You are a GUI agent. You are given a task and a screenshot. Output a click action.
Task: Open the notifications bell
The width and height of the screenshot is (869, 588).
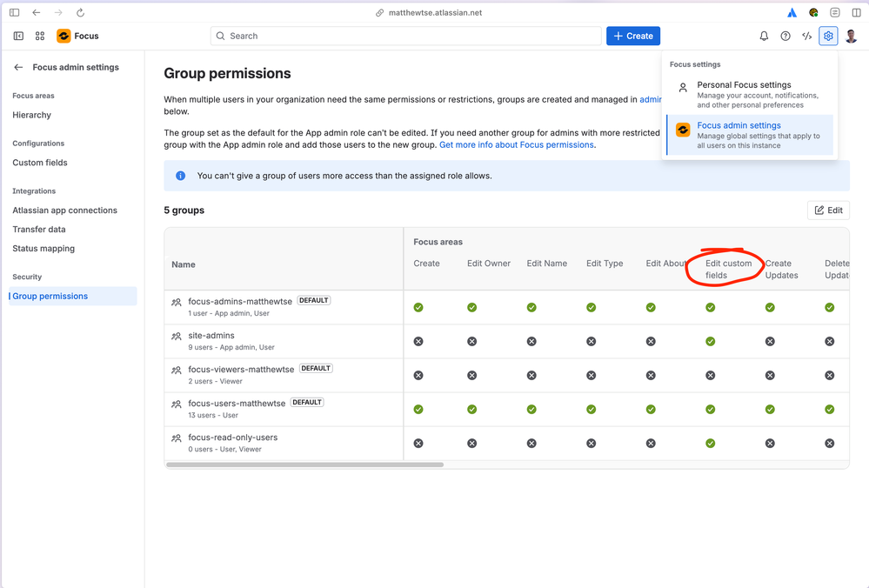[x=764, y=36]
